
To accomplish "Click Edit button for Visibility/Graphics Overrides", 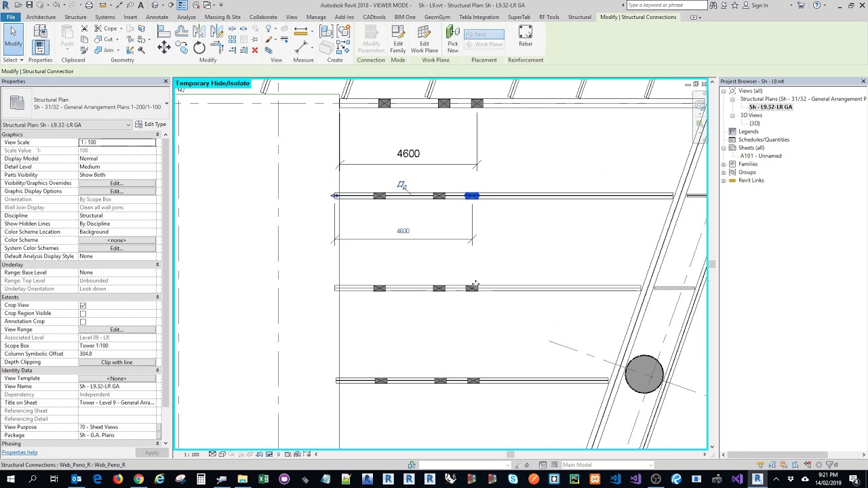I will pyautogui.click(x=117, y=183).
